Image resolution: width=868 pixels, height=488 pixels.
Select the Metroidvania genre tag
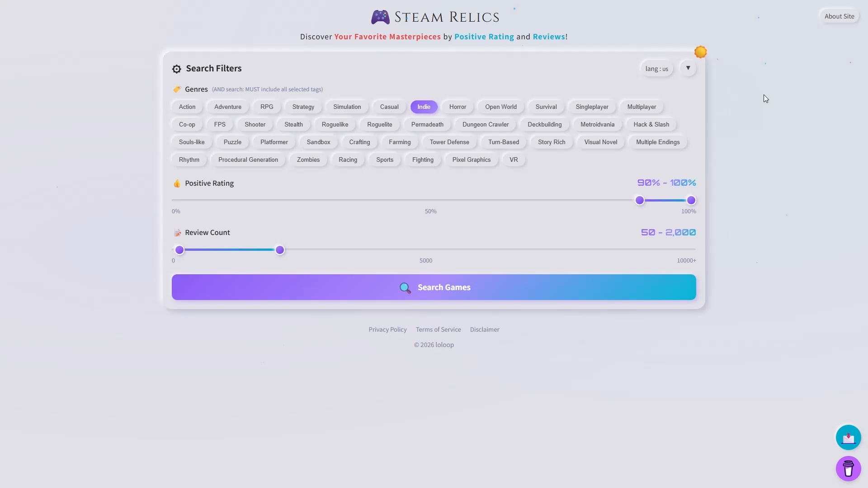[x=597, y=124]
